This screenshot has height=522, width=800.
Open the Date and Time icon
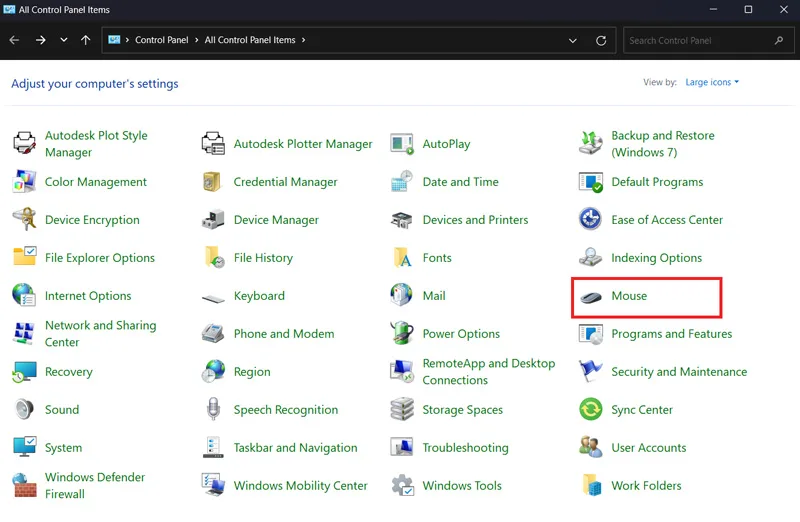(402, 182)
